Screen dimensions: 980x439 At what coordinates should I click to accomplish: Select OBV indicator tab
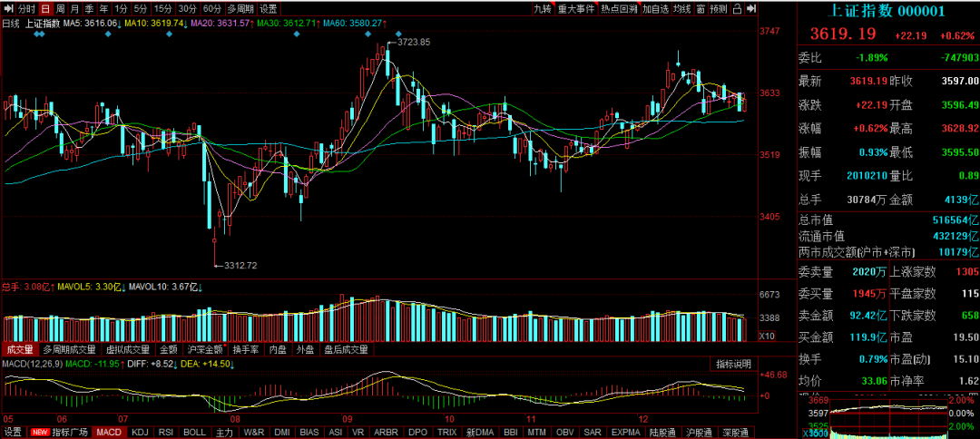(x=565, y=432)
